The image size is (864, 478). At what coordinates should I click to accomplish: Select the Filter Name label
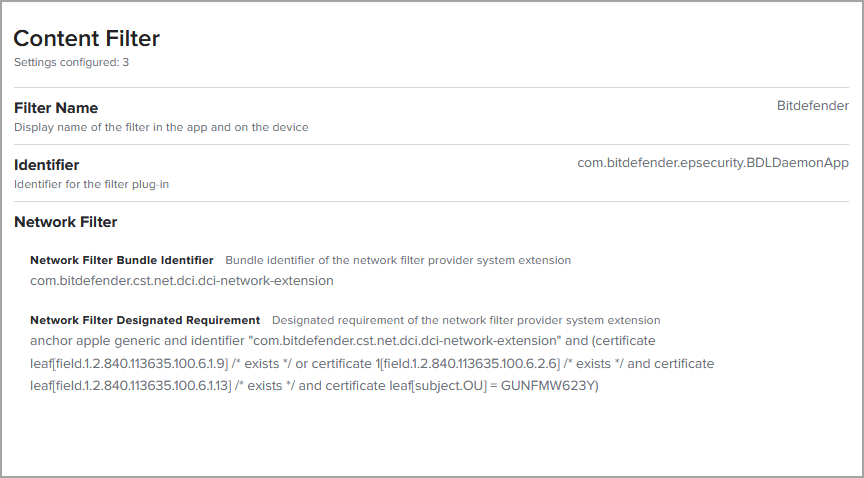pos(56,107)
